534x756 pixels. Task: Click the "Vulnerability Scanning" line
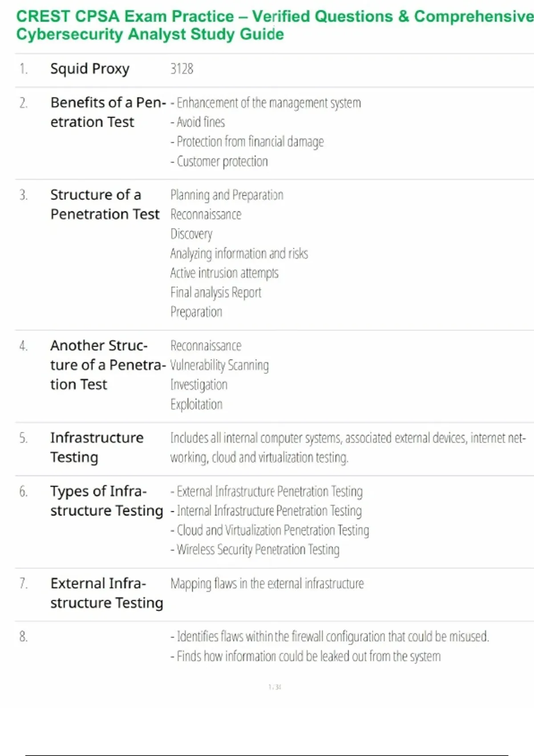tap(219, 366)
